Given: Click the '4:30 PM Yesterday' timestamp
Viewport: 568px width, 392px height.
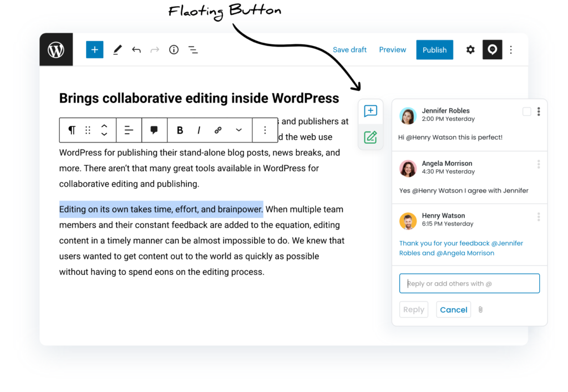Looking at the screenshot, I should tap(448, 171).
